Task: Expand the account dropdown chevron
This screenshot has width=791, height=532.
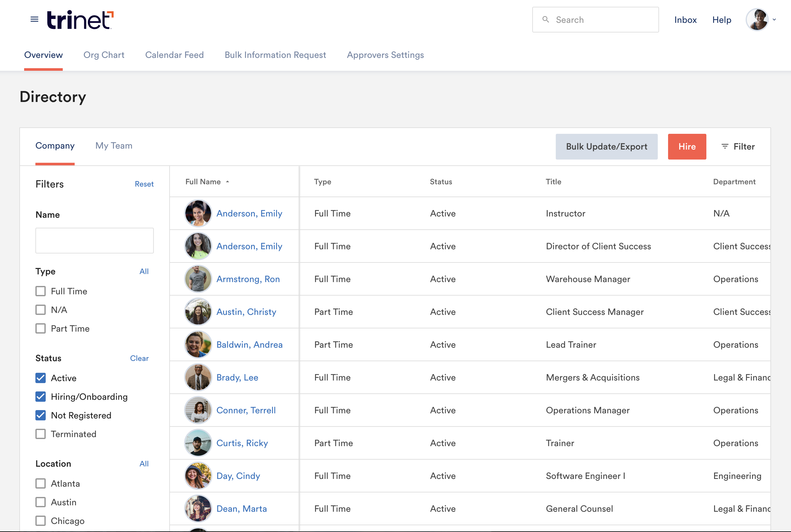Action: point(774,20)
